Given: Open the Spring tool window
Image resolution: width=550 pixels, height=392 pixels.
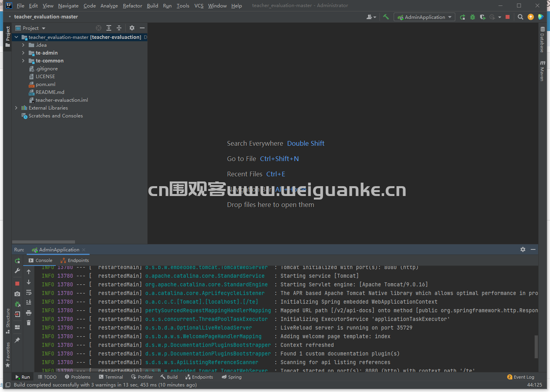Looking at the screenshot, I should [231, 377].
